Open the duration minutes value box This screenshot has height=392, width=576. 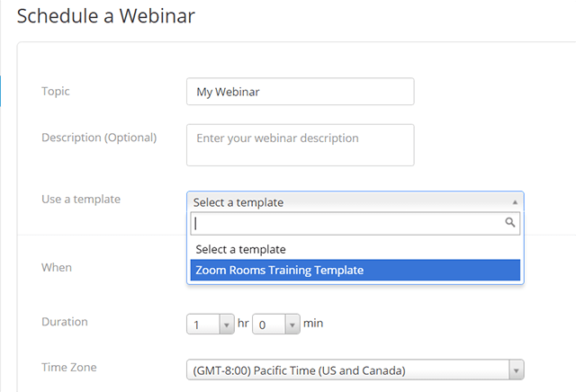(268, 324)
